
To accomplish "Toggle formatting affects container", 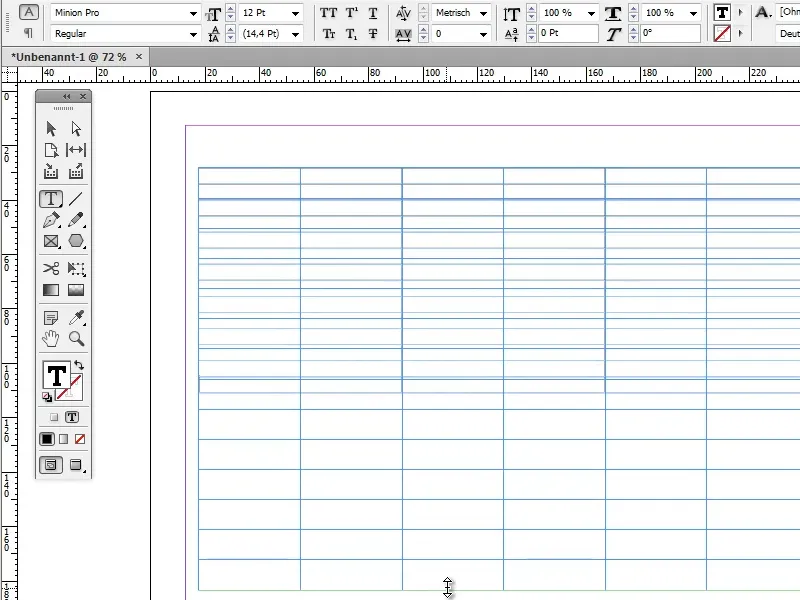I will [x=54, y=417].
